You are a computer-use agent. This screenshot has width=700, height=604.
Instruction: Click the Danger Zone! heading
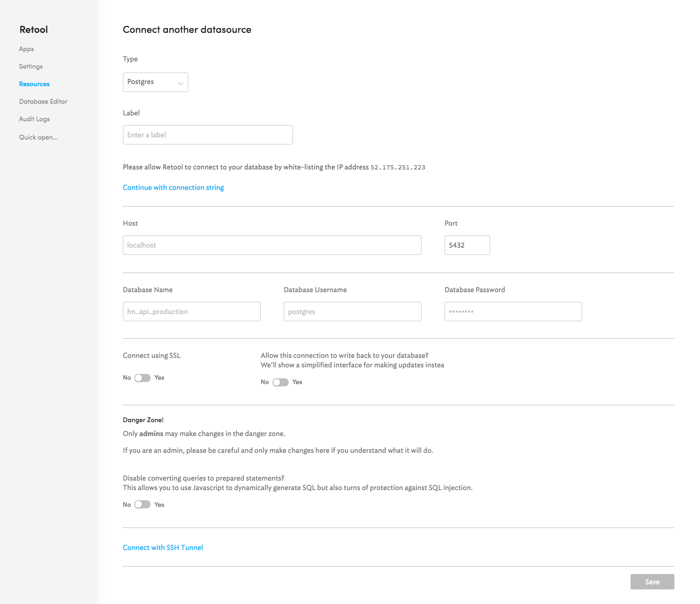click(x=143, y=420)
